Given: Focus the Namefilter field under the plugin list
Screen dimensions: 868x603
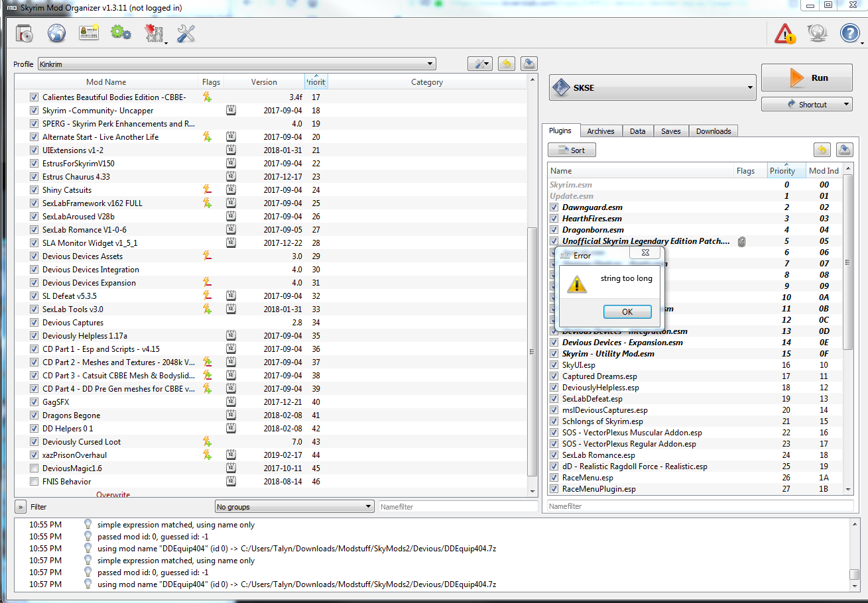Looking at the screenshot, I should (701, 506).
